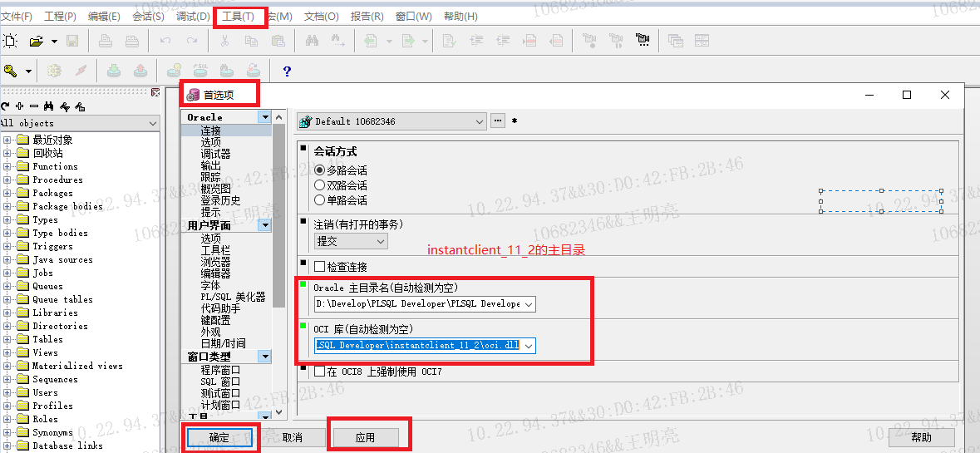Screen dimensions: 980x453
Task: Click the 确定 button
Action: (219, 437)
